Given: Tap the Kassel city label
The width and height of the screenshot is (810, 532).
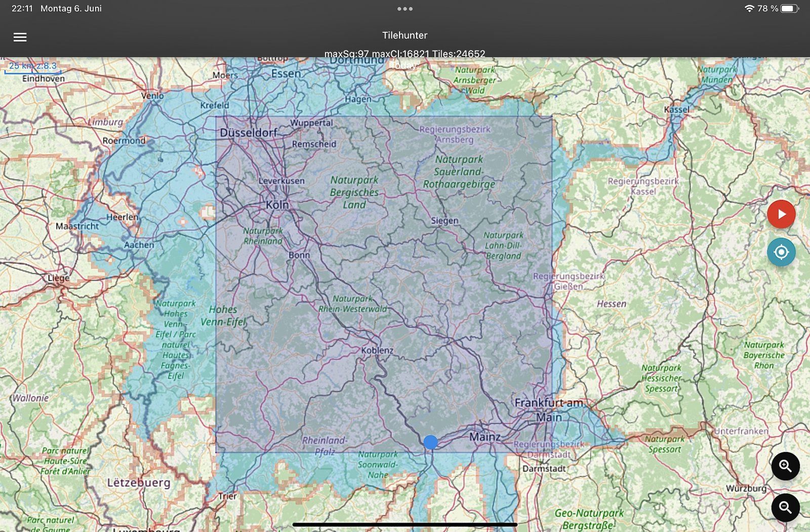Looking at the screenshot, I should tap(676, 109).
